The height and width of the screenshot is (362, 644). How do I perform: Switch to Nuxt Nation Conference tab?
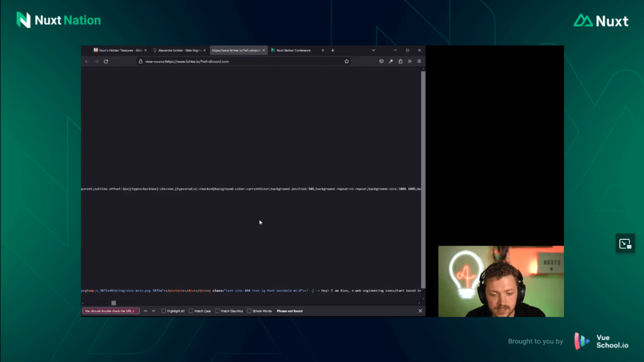[294, 50]
